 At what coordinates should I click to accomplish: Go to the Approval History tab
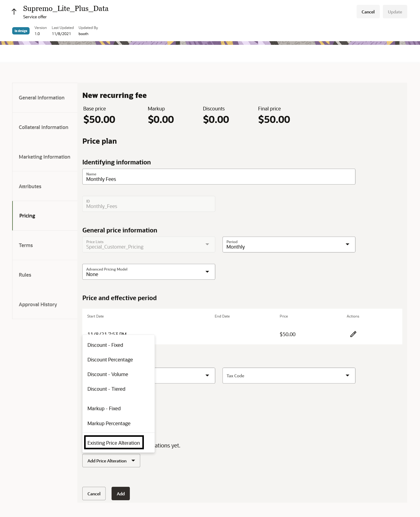[38, 304]
